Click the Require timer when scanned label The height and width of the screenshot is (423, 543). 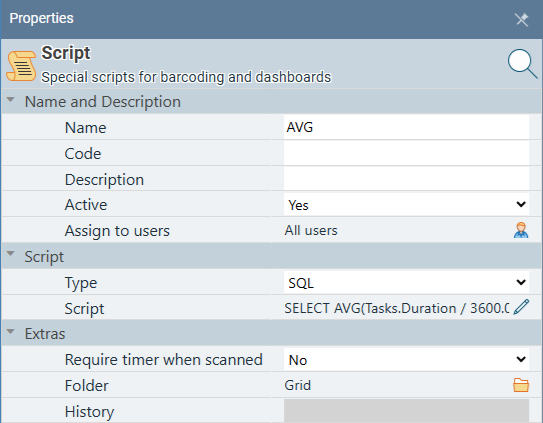click(x=163, y=360)
